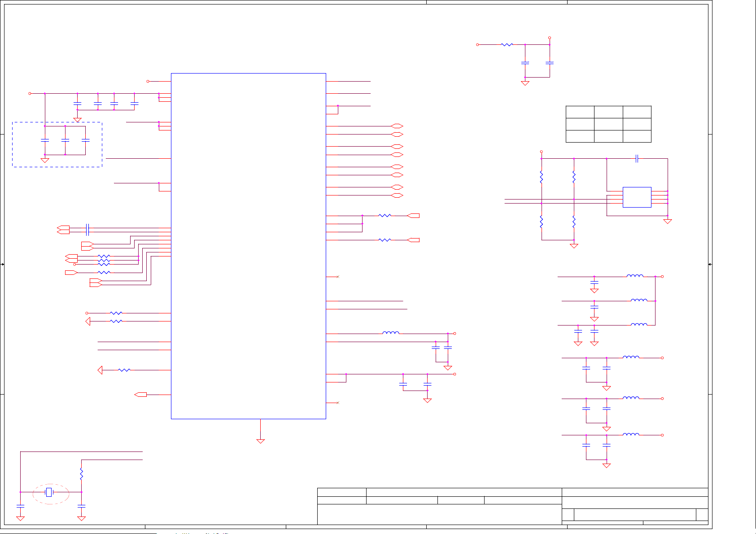This screenshot has width=756, height=534.
Task: Click the small eight-pin IC rectangle
Action: (x=637, y=197)
